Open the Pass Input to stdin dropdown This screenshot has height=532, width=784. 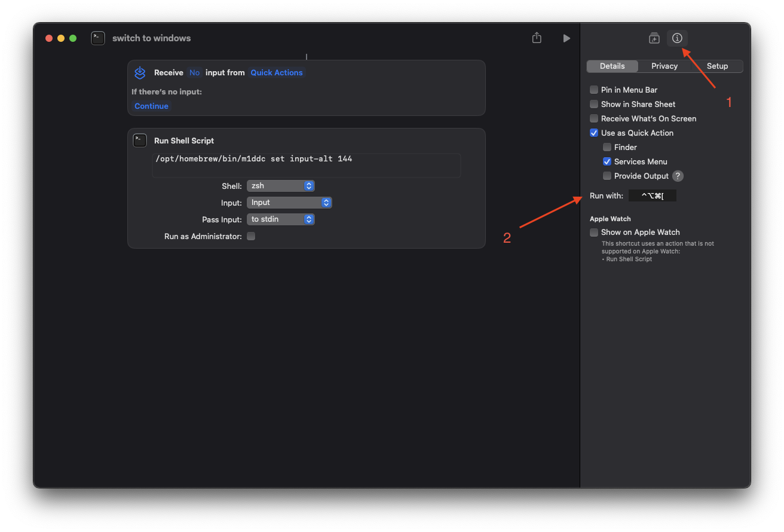pos(281,219)
